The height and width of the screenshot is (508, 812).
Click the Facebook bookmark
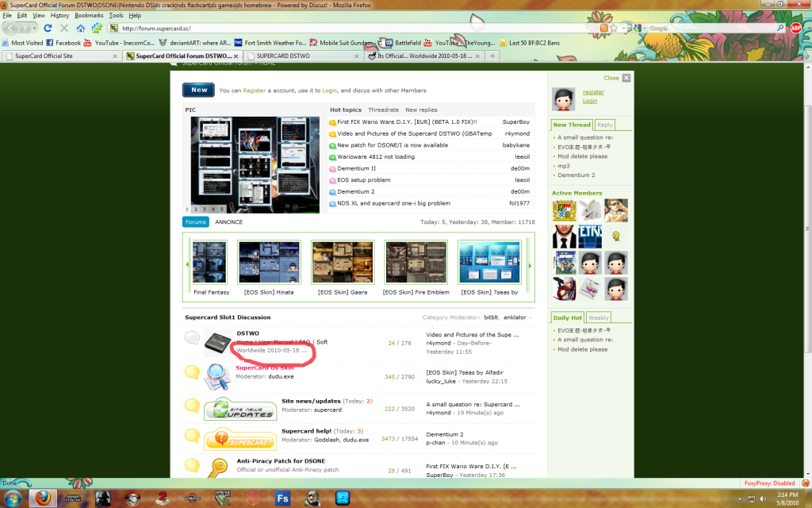pyautogui.click(x=63, y=43)
